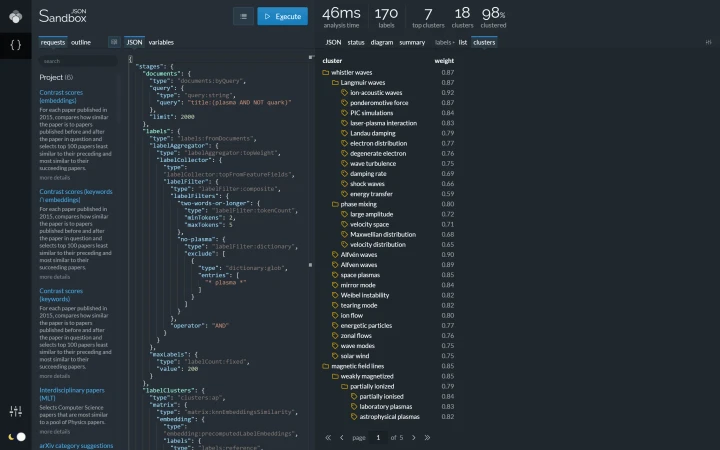Click the PIC simulations tag icon
This screenshot has height=450, width=720.
[x=344, y=113]
